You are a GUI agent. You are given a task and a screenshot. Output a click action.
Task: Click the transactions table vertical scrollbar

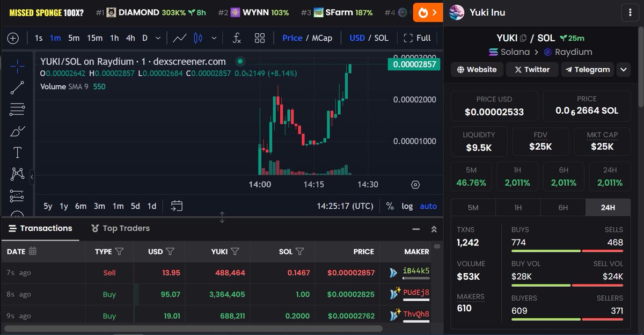tap(437, 246)
